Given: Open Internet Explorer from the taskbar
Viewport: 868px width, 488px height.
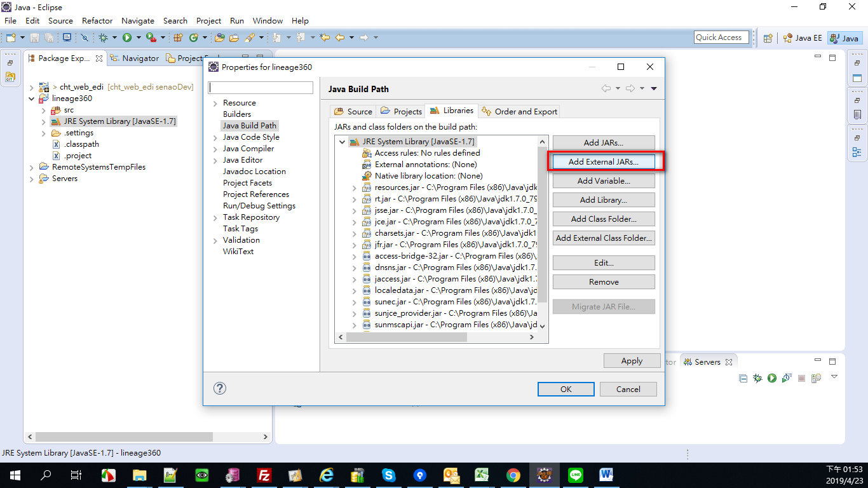Looking at the screenshot, I should tap(327, 475).
